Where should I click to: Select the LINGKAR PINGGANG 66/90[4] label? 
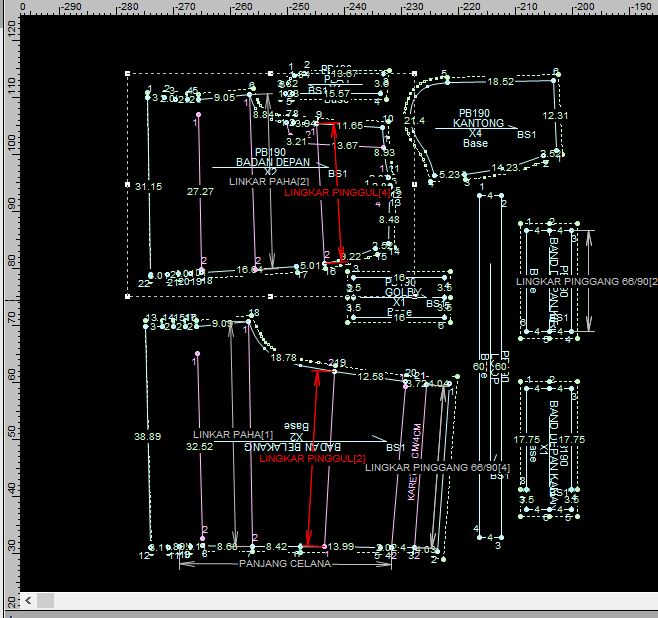point(438,468)
